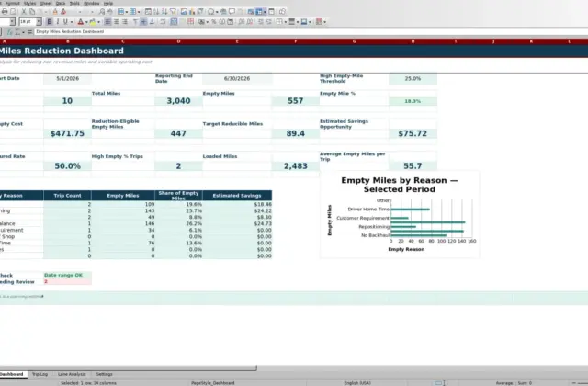Switch to the Trip Log sheet tab

[40, 374]
